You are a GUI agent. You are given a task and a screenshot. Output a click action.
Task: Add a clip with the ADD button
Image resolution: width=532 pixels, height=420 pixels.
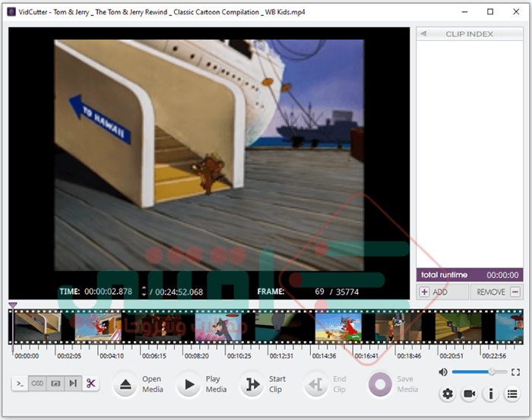click(442, 292)
